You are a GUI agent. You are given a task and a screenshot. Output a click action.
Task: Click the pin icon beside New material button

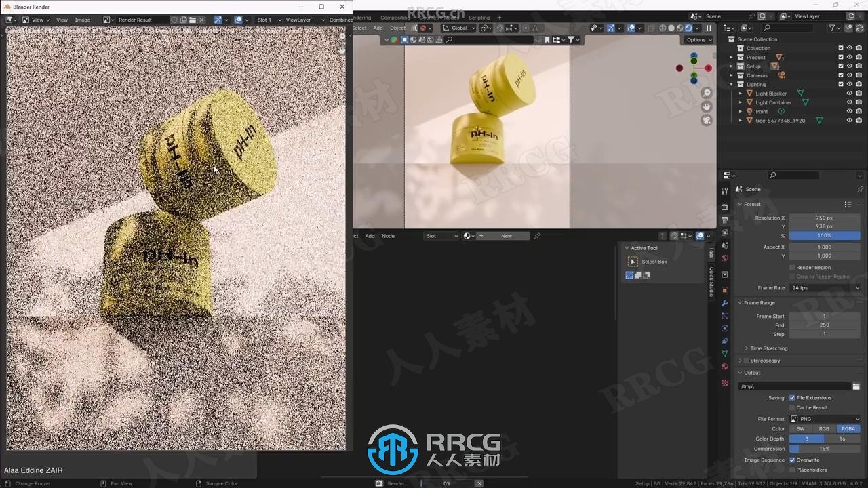point(537,236)
